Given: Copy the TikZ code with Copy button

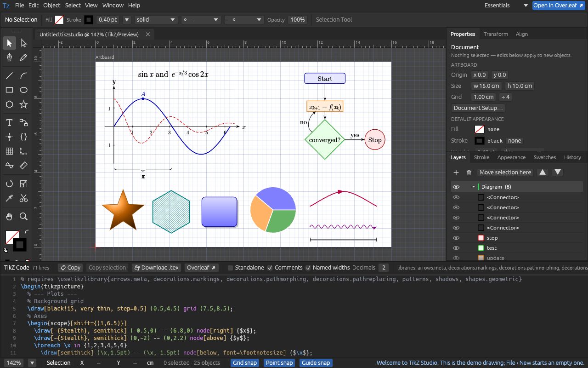Looking at the screenshot, I should click(x=70, y=268).
